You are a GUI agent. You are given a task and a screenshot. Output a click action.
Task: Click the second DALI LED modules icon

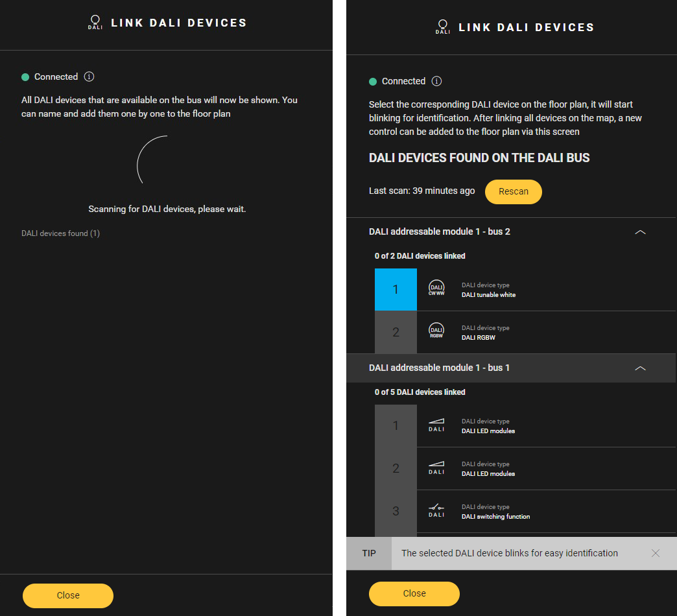pyautogui.click(x=436, y=468)
